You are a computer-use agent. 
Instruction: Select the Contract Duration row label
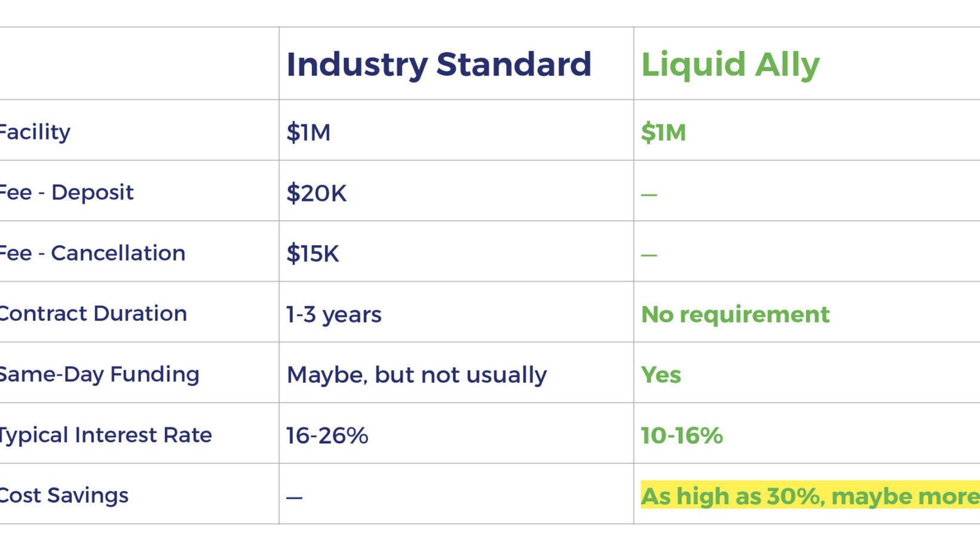pos(93,313)
